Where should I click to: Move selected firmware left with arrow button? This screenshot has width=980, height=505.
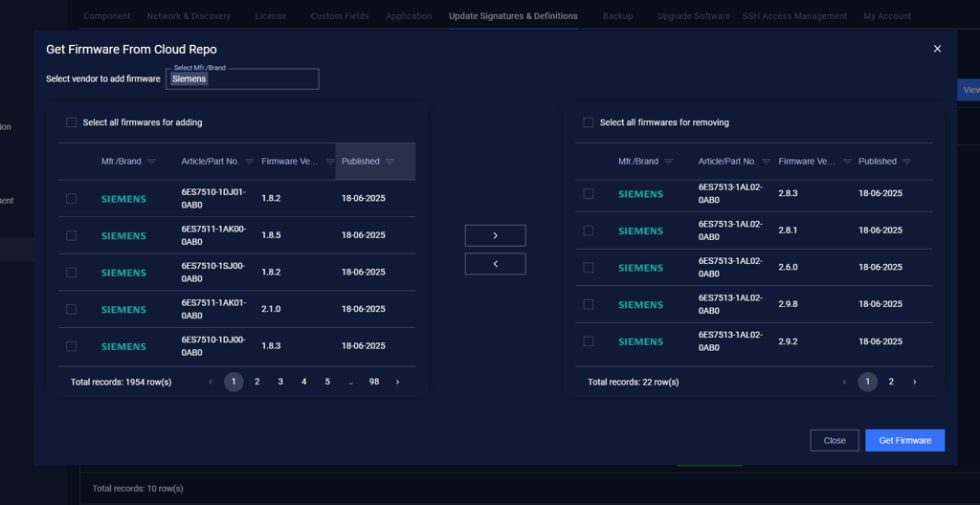[x=495, y=264]
